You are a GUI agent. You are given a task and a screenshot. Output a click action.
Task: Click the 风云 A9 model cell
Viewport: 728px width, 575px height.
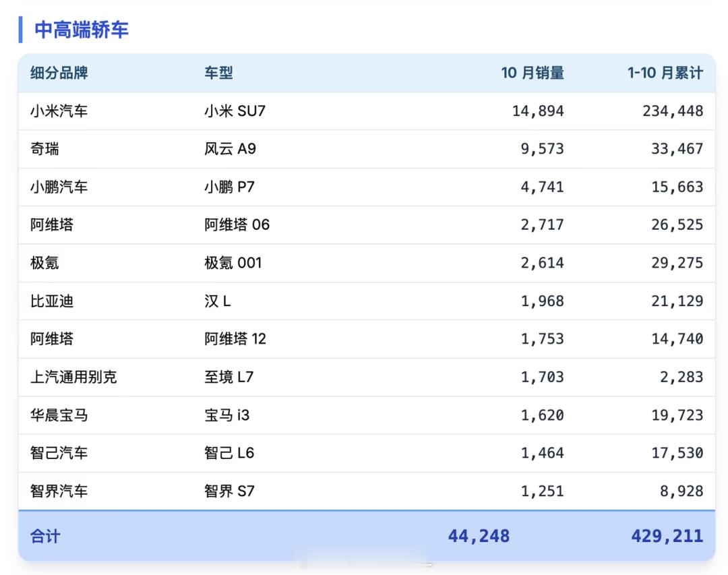(231, 149)
